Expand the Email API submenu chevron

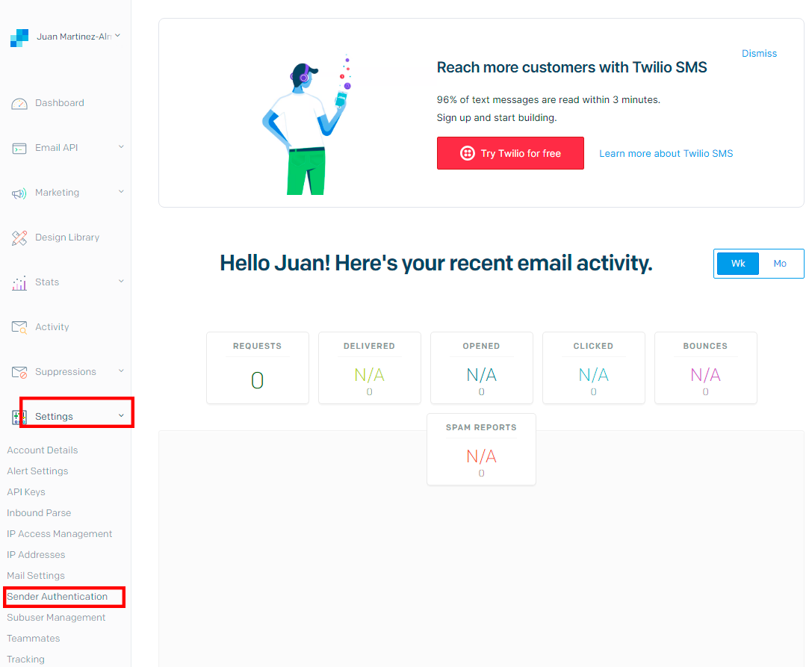point(121,147)
